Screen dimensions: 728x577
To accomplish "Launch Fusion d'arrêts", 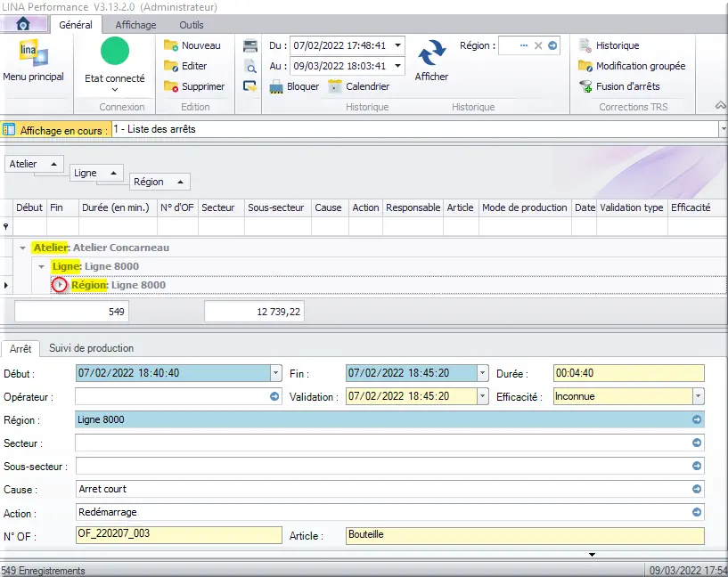I will pos(619,86).
